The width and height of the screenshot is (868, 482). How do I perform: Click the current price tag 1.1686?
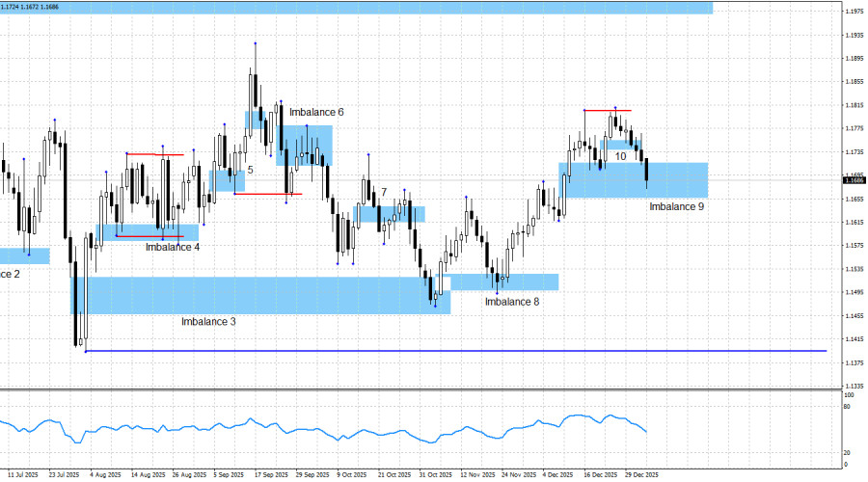point(853,180)
